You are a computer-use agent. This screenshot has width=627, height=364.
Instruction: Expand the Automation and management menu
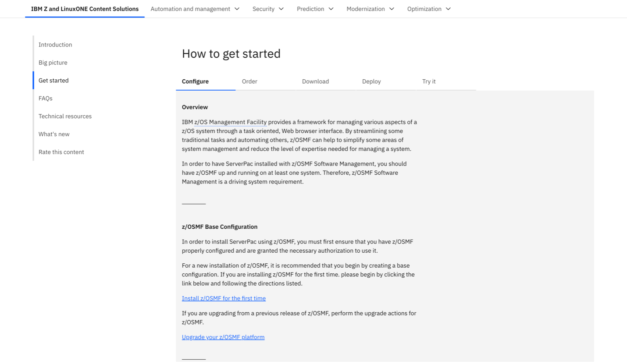tap(195, 9)
